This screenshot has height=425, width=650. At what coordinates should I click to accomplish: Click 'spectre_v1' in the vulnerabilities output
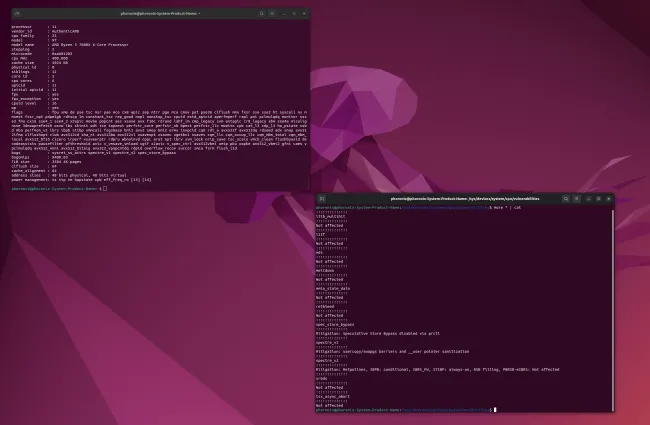(x=327, y=342)
